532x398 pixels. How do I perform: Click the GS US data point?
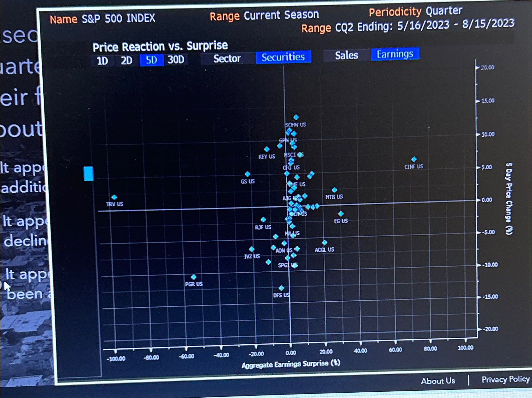(x=248, y=174)
